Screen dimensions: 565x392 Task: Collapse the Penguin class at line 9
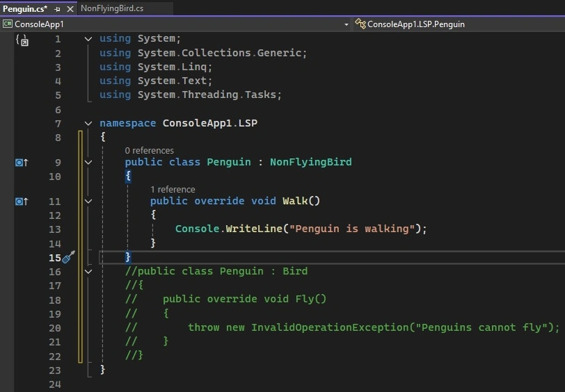point(88,163)
